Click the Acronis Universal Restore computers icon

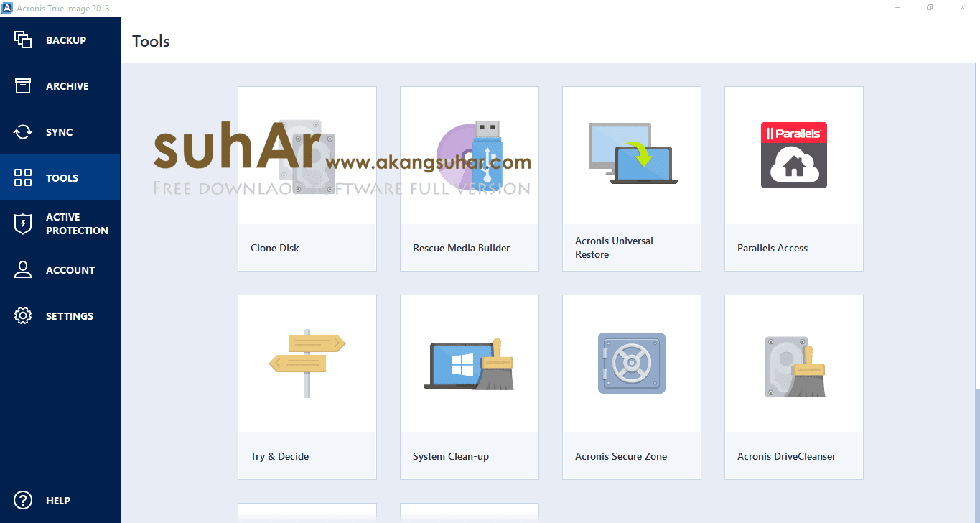(632, 154)
